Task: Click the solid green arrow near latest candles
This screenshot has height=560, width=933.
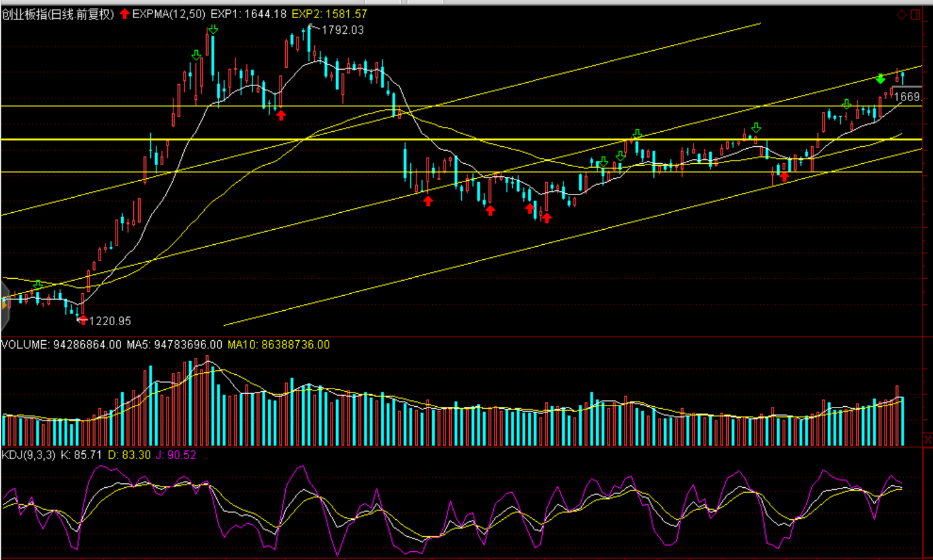Action: [x=880, y=78]
